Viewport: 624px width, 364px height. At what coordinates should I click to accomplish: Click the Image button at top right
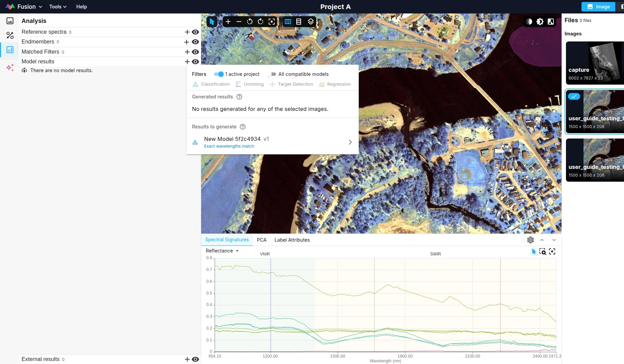coord(598,7)
